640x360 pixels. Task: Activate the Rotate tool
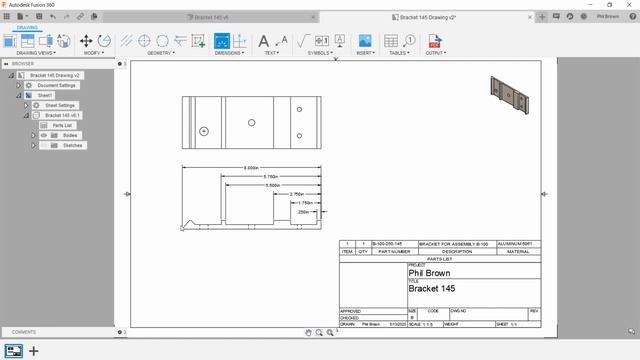point(104,41)
